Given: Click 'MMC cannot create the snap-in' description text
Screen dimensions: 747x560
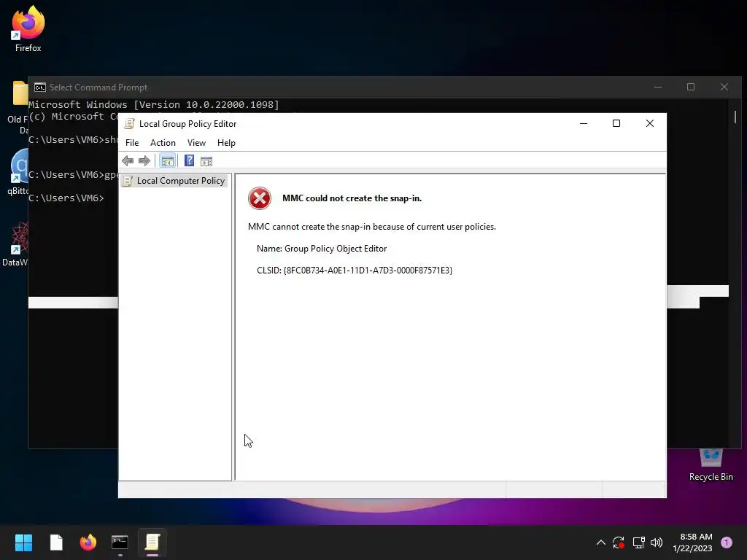Looking at the screenshot, I should click(371, 227).
